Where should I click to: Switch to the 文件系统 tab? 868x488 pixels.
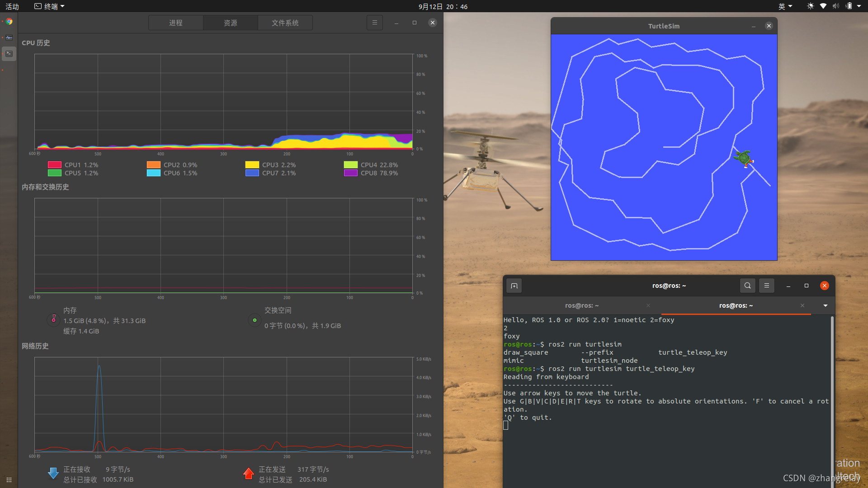(x=285, y=23)
